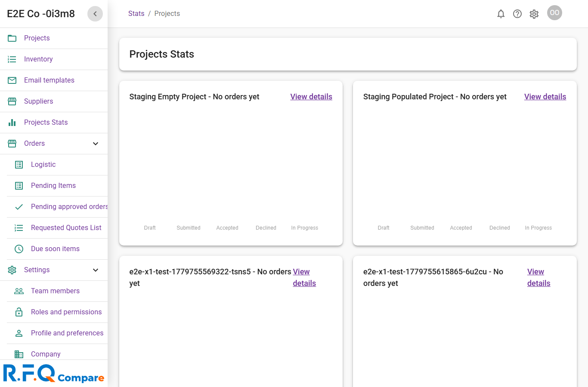Click Declined label in Staging Empty Project chart

tap(266, 228)
